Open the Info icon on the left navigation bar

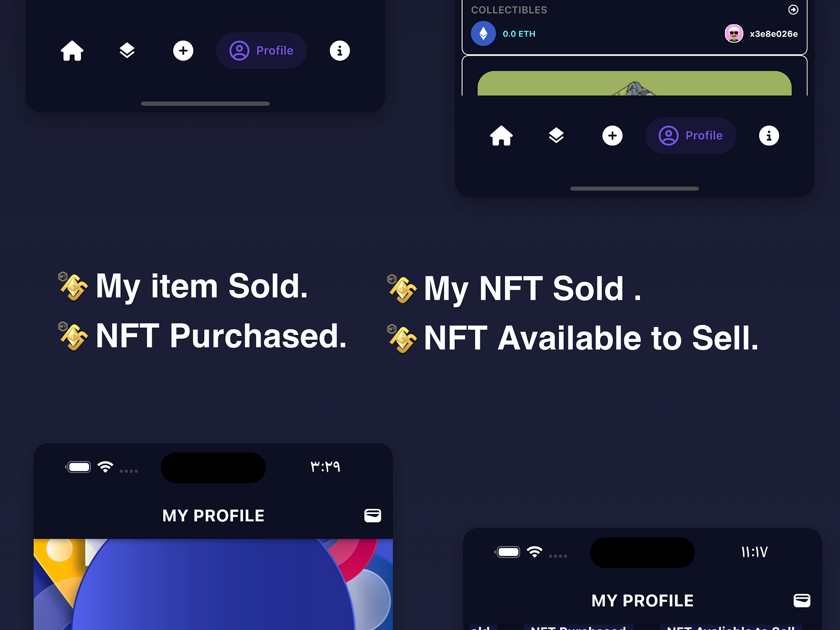tap(340, 50)
